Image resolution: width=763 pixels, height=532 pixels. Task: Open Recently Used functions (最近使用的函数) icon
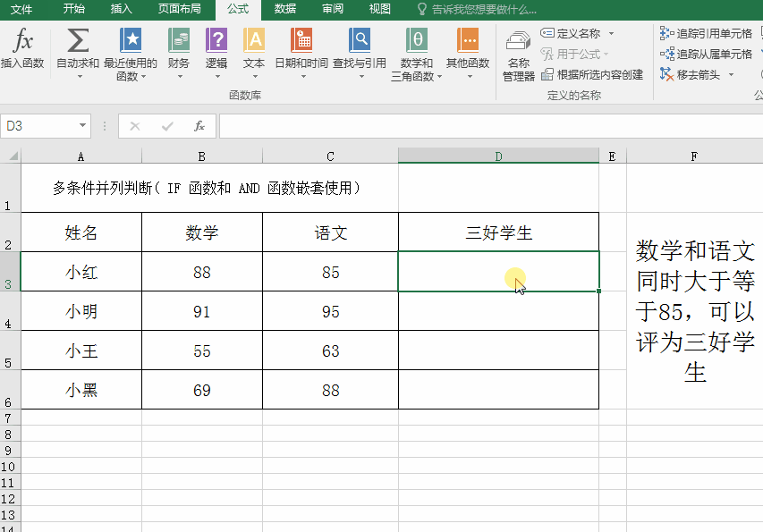tap(131, 40)
